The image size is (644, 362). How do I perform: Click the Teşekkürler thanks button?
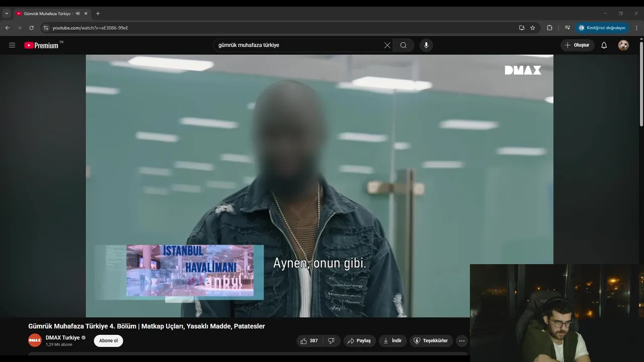click(x=431, y=341)
